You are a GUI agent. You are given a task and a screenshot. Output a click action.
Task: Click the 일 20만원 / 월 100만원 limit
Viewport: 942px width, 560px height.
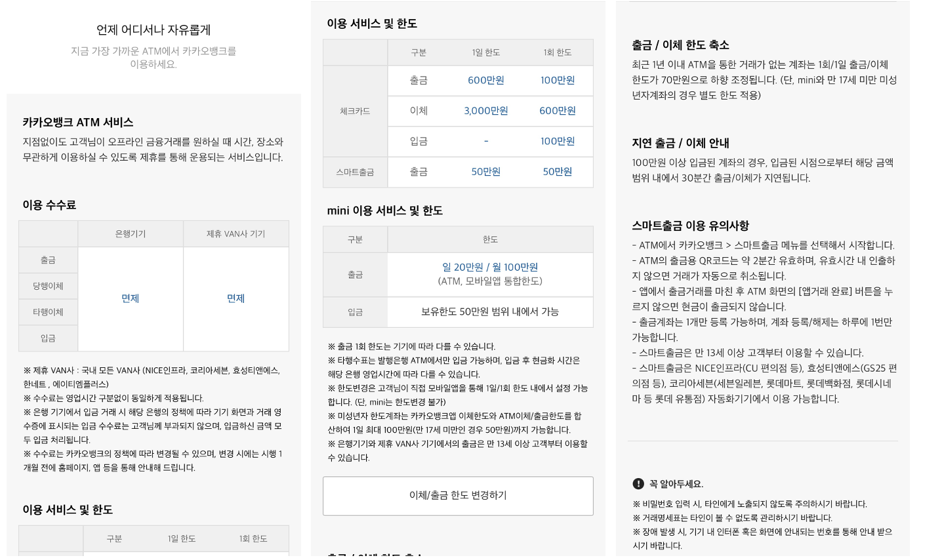coord(490,267)
